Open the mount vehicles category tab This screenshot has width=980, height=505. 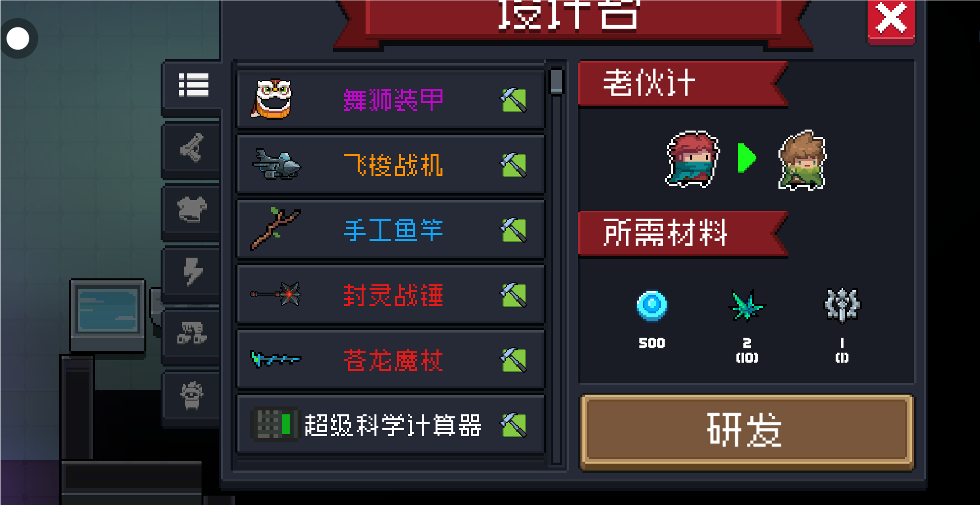193,334
